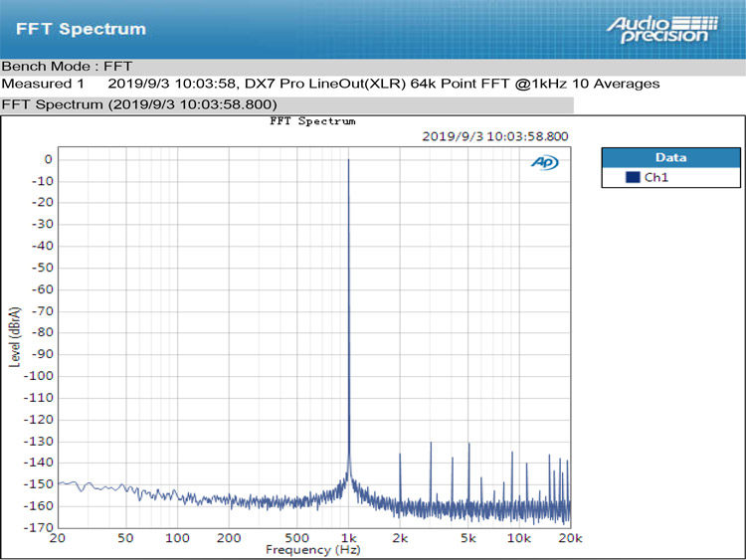The width and height of the screenshot is (746, 560).
Task: Click the 2k frequency tick label
Action: (400, 538)
